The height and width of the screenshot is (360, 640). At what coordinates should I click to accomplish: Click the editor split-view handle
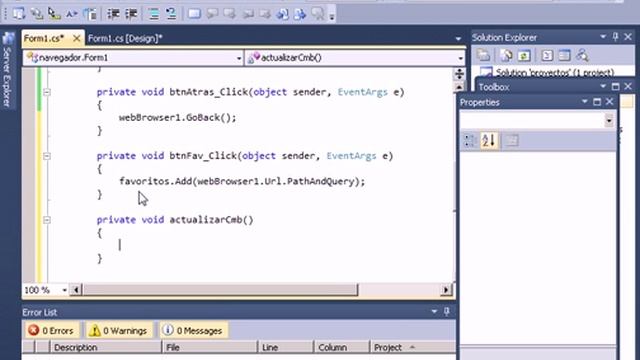[x=459, y=74]
